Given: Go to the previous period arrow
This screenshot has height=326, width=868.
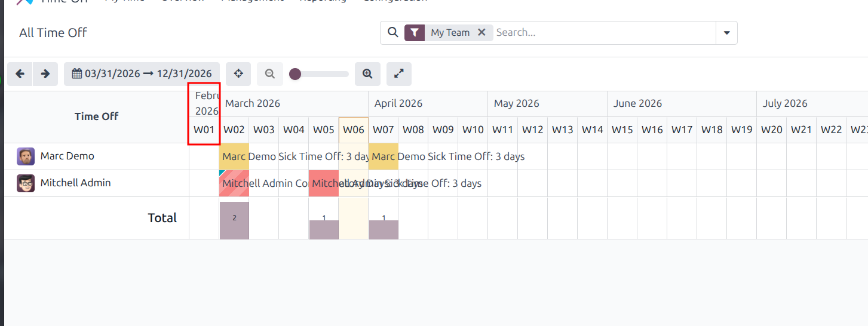Looking at the screenshot, I should 20,74.
